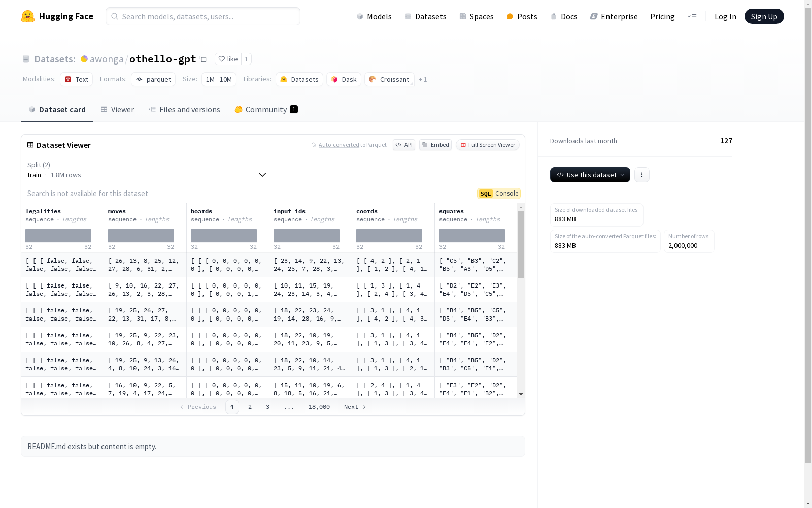
Task: Open the SQL Console
Action: pyautogui.click(x=499, y=194)
